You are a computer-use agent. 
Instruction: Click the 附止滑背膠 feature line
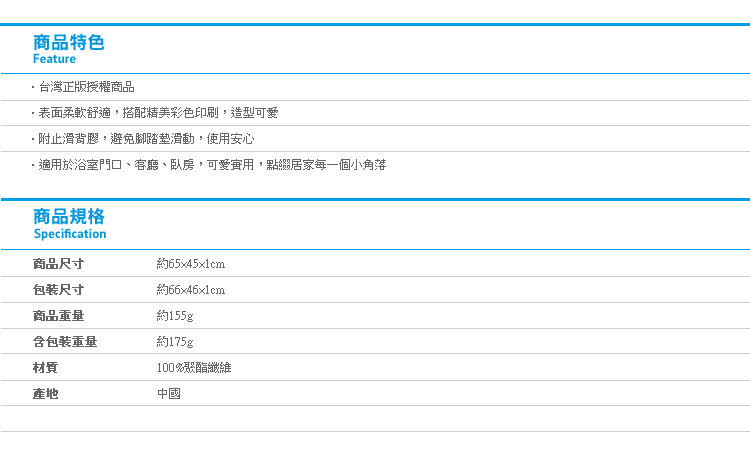pos(146,139)
